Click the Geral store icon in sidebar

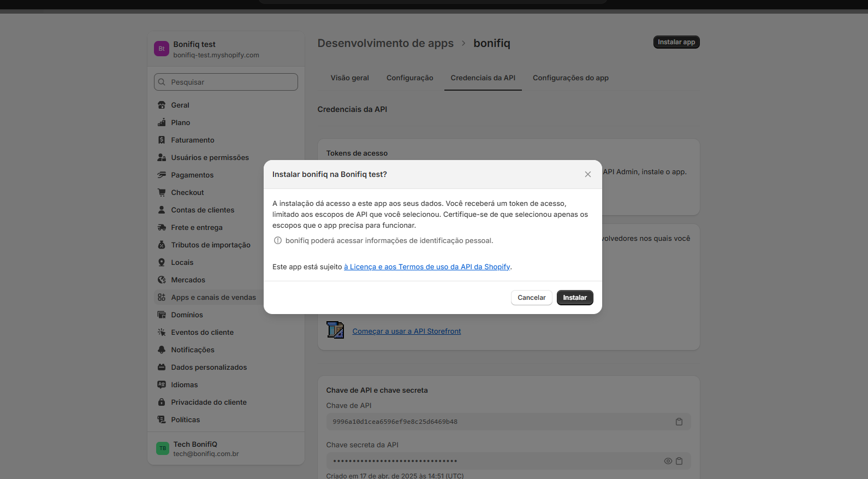point(162,105)
